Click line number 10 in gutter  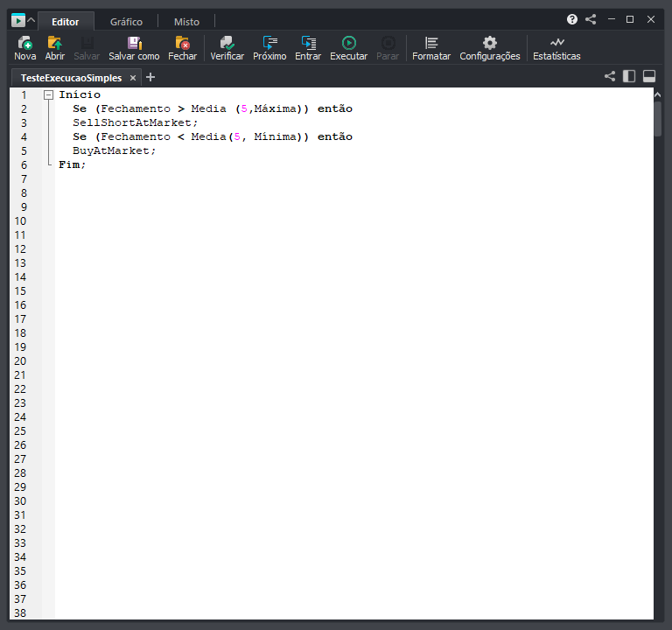point(20,221)
